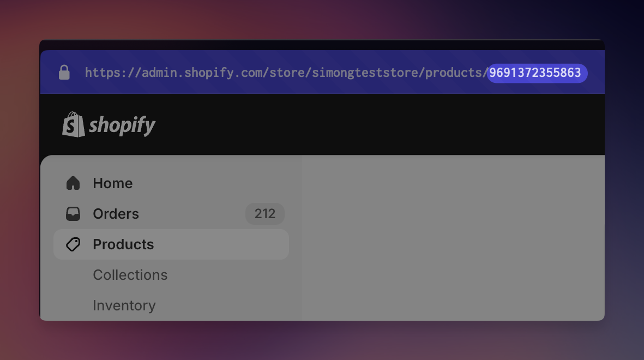644x360 pixels.
Task: Open the Inventory submenu link
Action: [124, 305]
